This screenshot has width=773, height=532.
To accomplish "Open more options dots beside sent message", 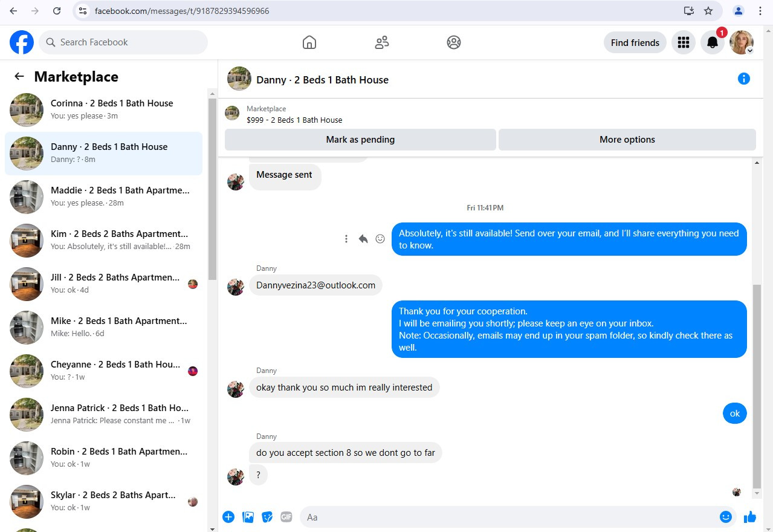I will (x=346, y=239).
